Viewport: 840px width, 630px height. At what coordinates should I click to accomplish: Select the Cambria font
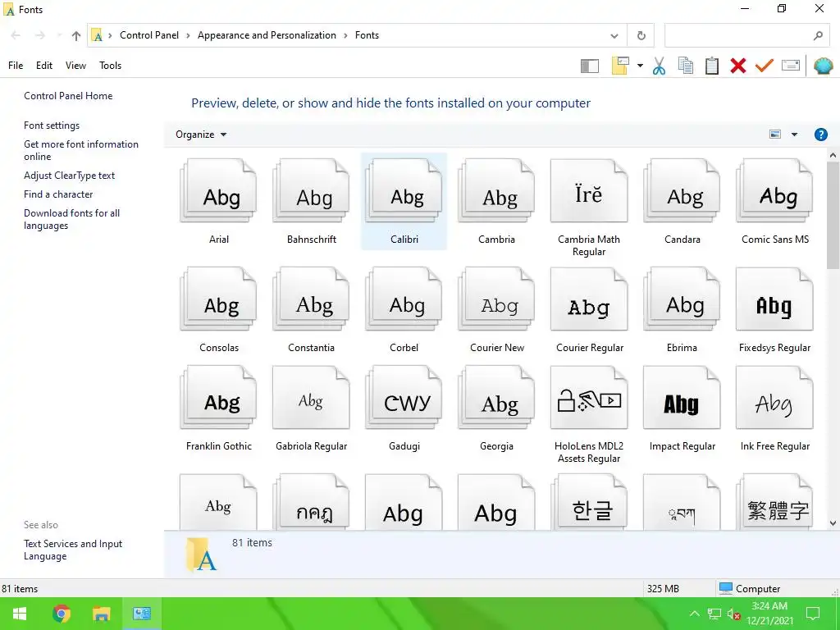[496, 202]
